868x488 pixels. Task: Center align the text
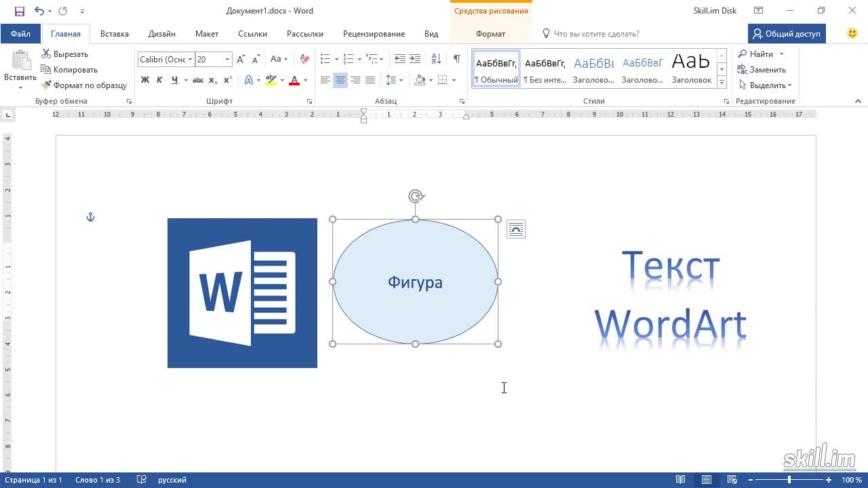[340, 80]
